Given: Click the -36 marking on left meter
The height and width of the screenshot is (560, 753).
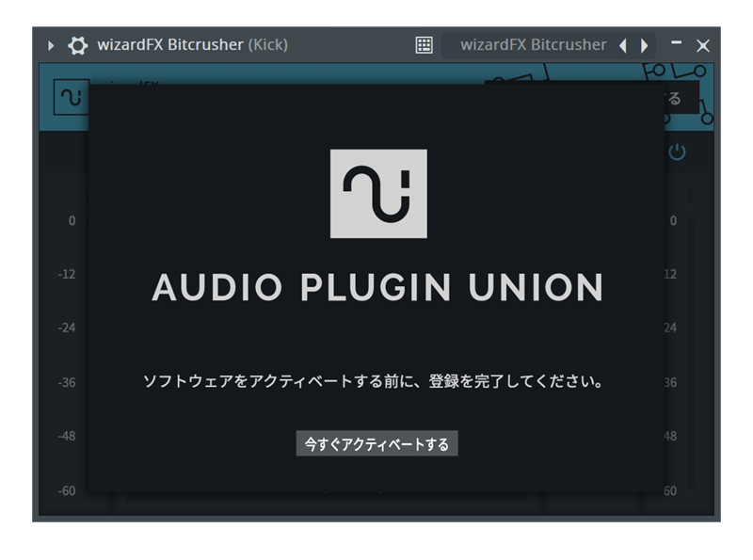Looking at the screenshot, I should click(x=67, y=383).
